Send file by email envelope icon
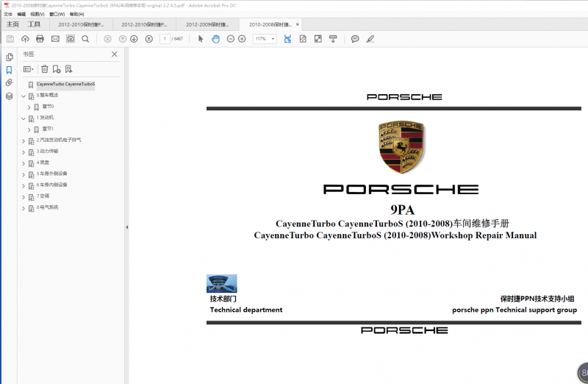 click(55, 39)
